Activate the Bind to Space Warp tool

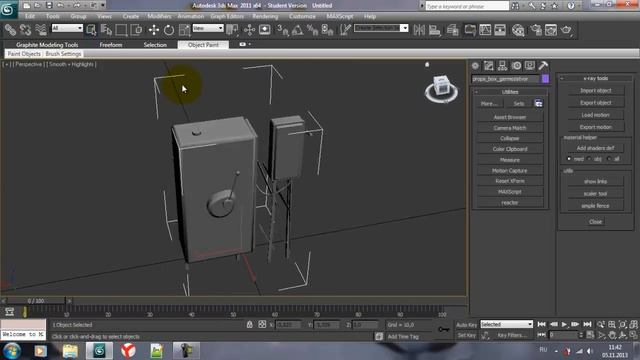40,30
